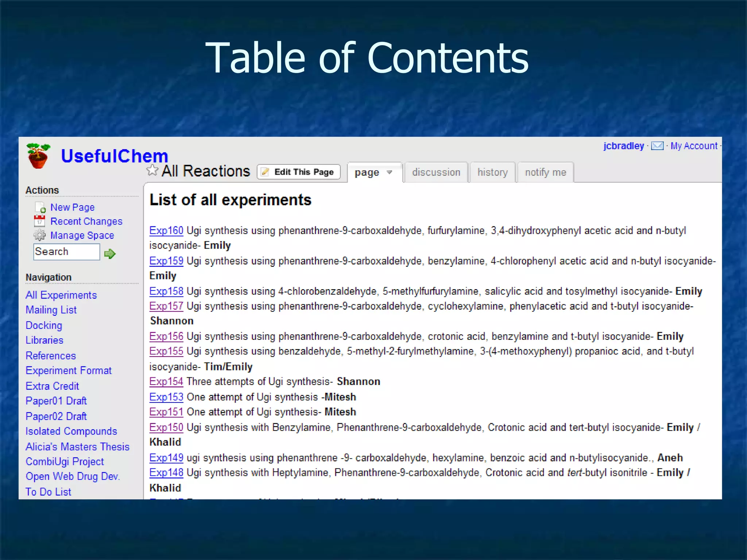Click the 'List of all experiments' heading

point(231,200)
